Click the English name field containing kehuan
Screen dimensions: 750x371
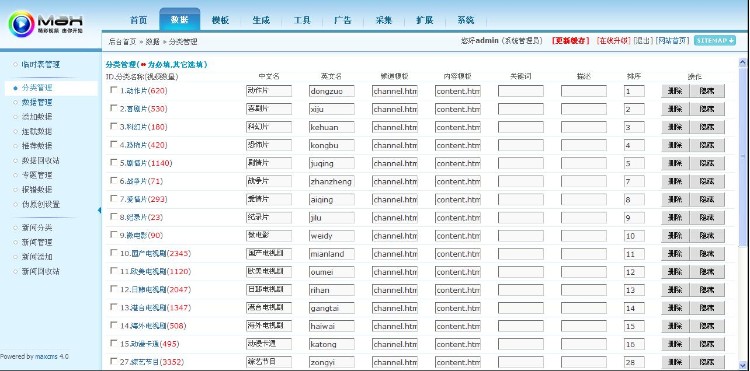coord(331,127)
